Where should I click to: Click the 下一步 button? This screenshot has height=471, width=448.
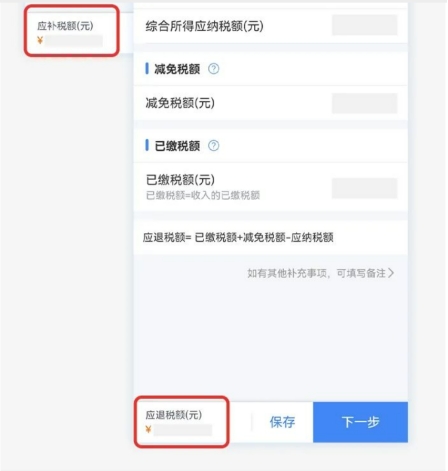point(360,422)
